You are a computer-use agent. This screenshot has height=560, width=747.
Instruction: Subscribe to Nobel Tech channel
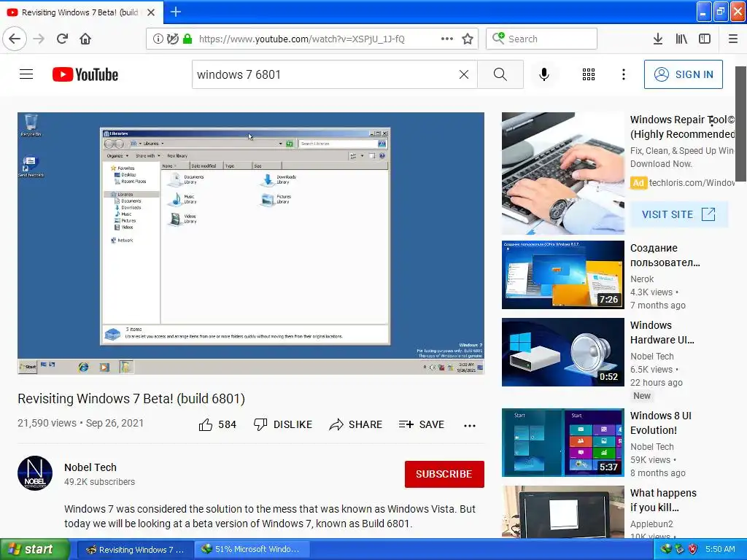point(444,474)
